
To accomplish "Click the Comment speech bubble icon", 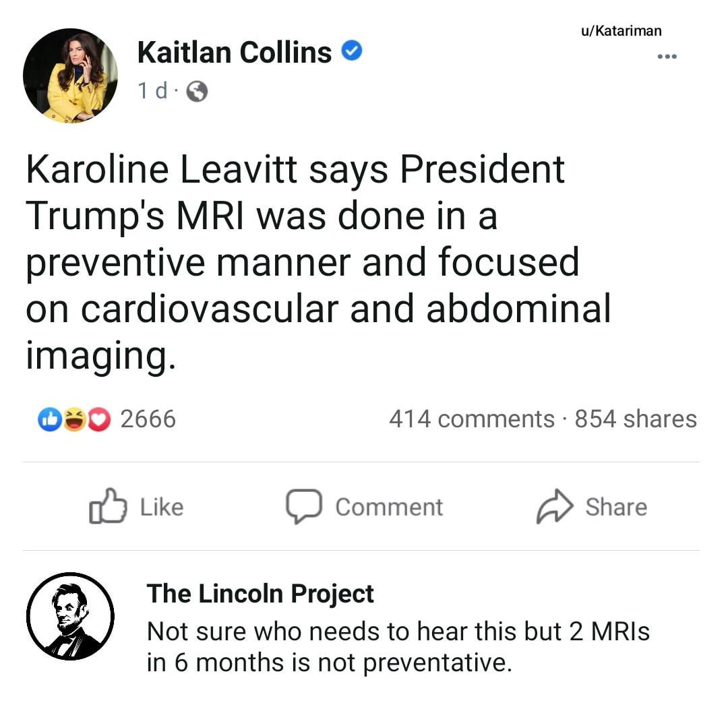I will tap(303, 507).
